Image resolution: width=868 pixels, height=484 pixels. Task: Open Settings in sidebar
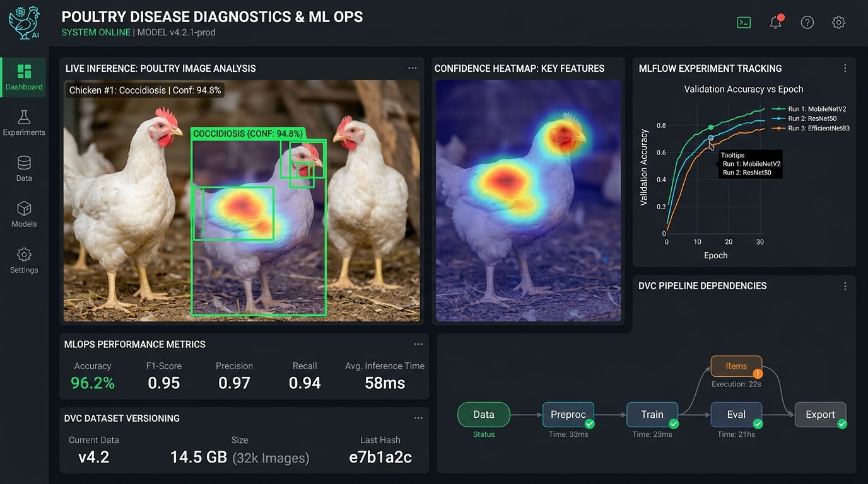pos(24,261)
